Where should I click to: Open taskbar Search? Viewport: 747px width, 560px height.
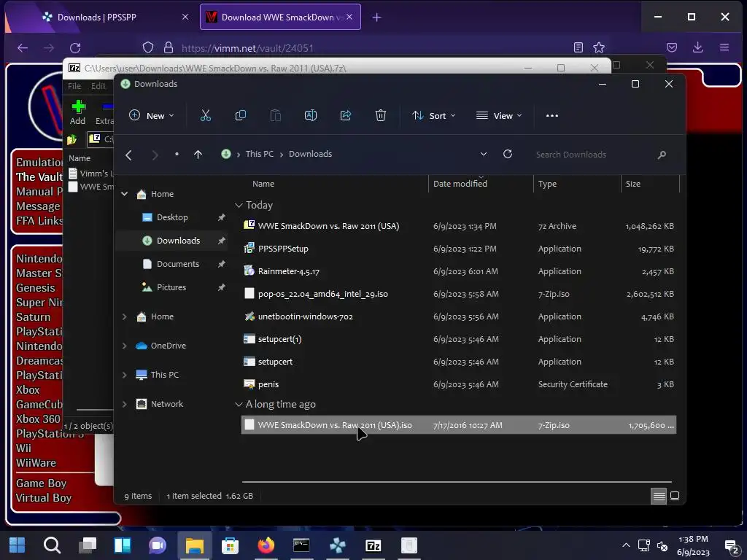tap(52, 545)
